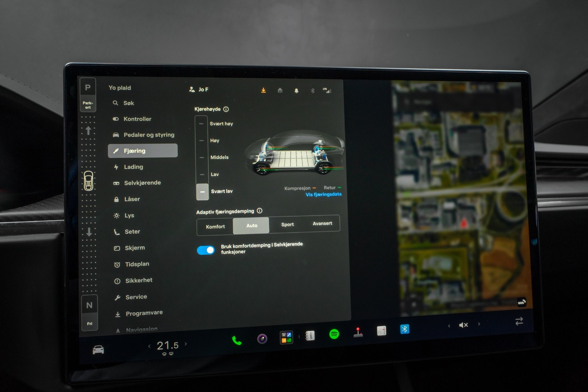Click the warning icon beside Sikkerhet
Screen dimensions: 588x392
click(117, 281)
